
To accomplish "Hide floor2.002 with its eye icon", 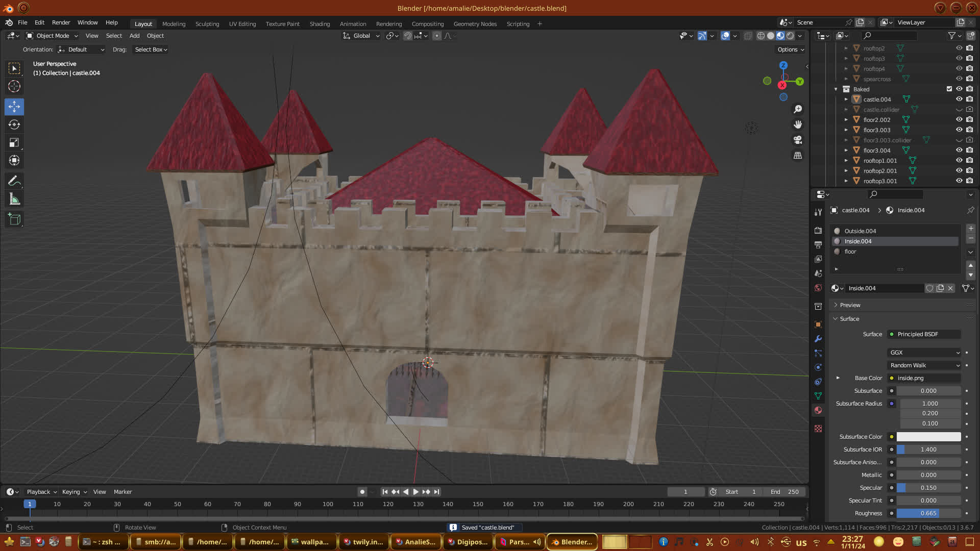I will tap(959, 120).
